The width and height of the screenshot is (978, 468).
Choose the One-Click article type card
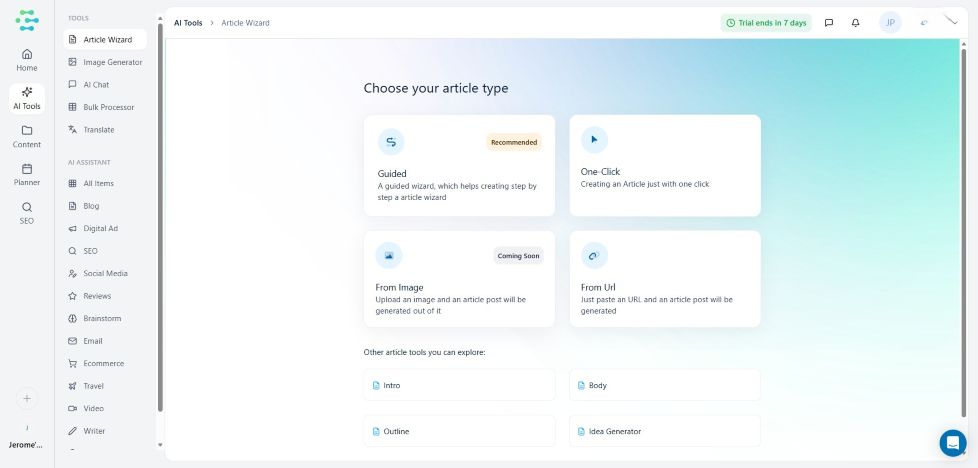point(665,165)
